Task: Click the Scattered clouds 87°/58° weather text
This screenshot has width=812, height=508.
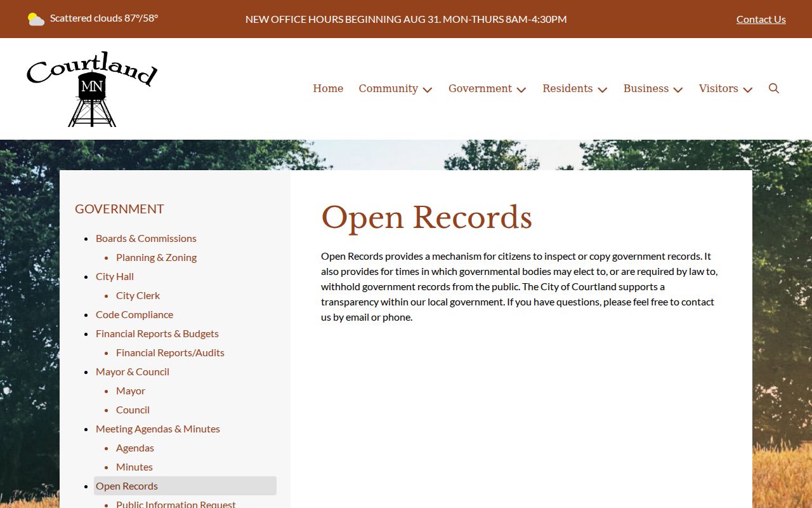Action: (x=104, y=18)
